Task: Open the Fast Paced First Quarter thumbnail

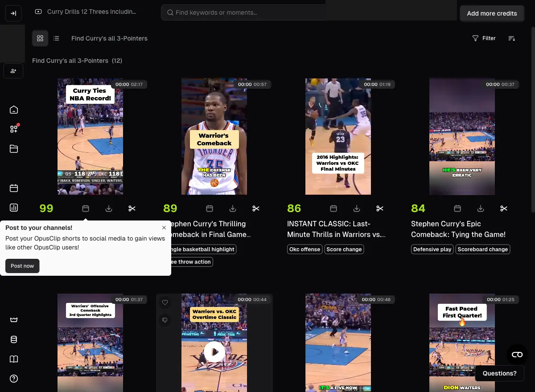Action: 462,343
